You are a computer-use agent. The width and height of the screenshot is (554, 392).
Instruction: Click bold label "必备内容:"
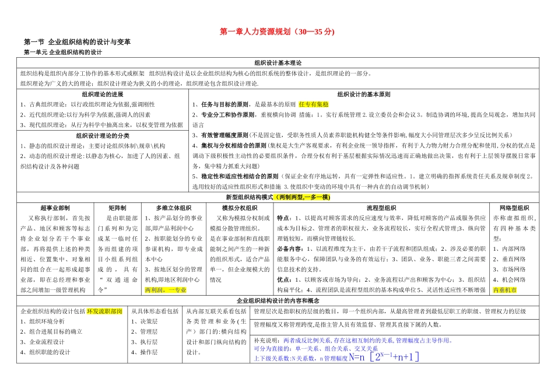pyautogui.click(x=290, y=249)
